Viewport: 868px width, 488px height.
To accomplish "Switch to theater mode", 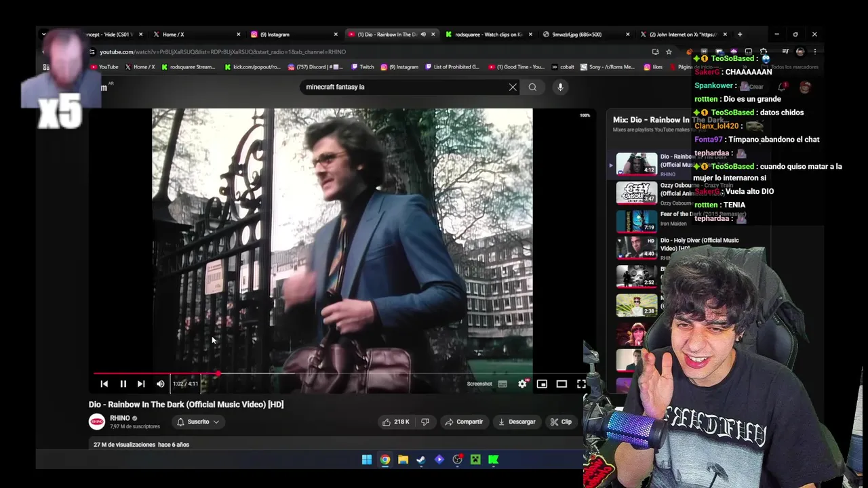I will (561, 384).
